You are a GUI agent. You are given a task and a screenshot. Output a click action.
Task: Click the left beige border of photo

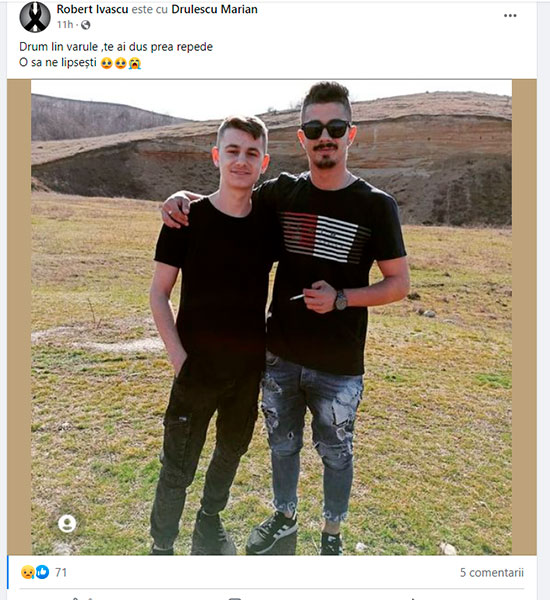coord(19,317)
